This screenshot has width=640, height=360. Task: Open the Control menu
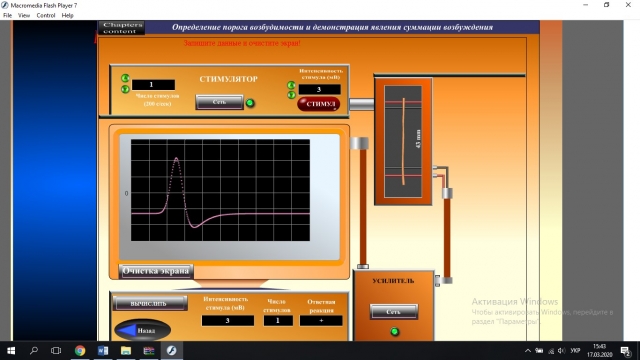[x=46, y=16]
